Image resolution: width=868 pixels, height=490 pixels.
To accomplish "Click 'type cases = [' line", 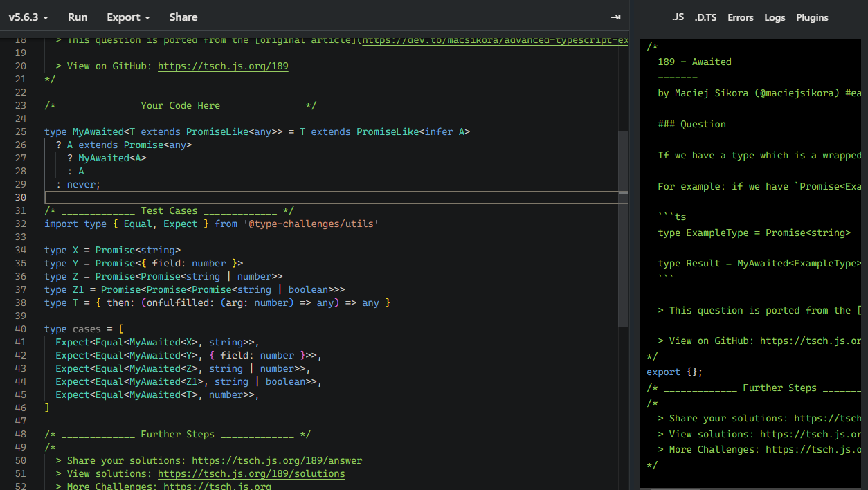I will 84,329.
